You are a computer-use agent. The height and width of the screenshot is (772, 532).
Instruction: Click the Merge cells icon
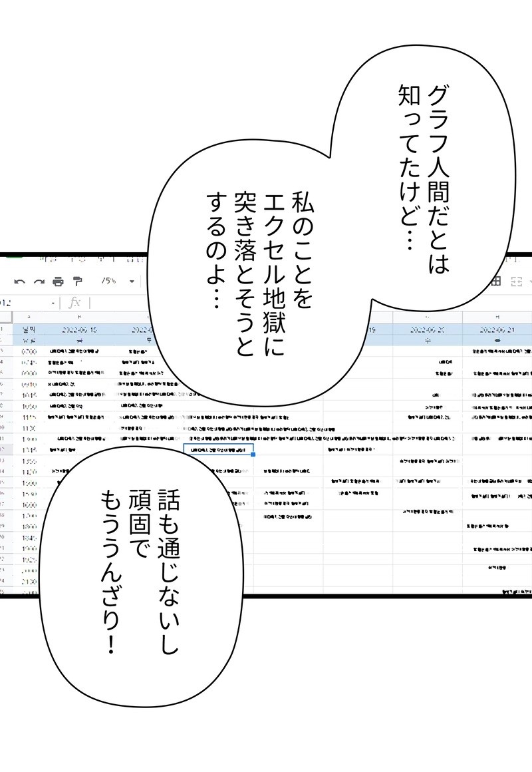(x=516, y=282)
